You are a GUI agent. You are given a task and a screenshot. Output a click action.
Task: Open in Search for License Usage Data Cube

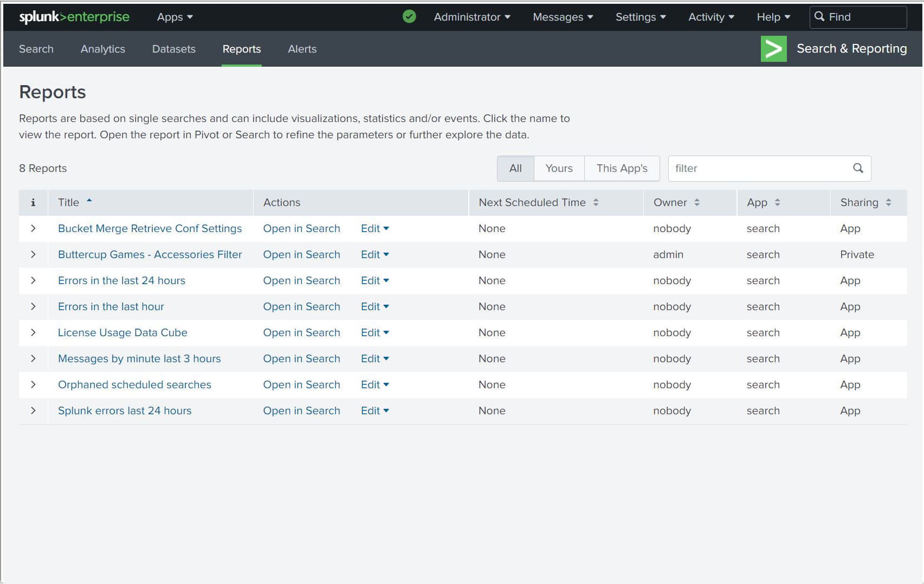[x=302, y=332]
